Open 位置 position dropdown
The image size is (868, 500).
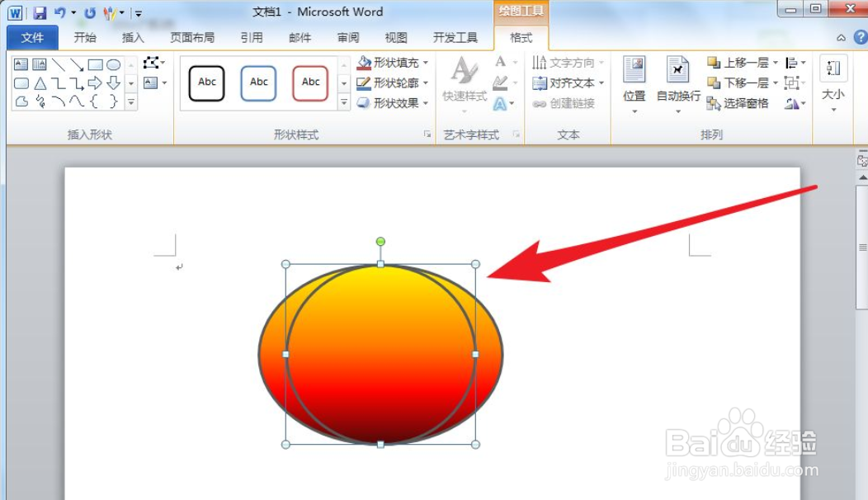[634, 85]
